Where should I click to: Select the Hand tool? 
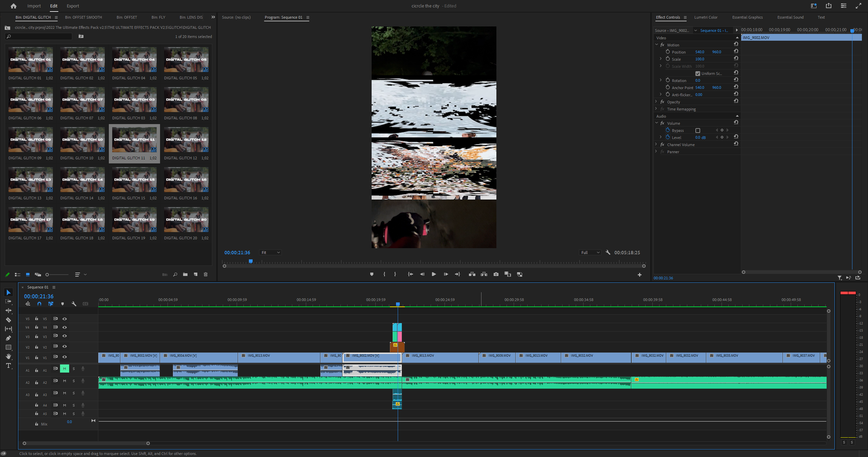[8, 356]
